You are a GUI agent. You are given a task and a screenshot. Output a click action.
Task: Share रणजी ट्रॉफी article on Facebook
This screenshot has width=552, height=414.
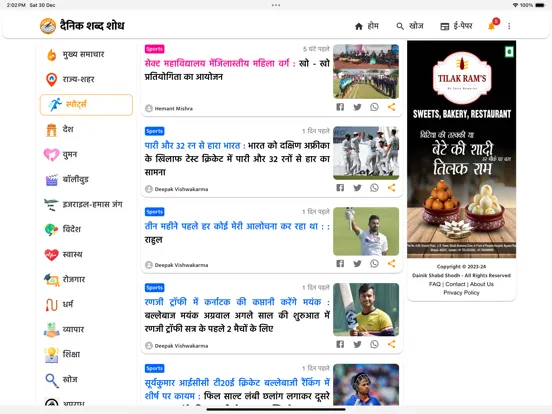tap(340, 344)
